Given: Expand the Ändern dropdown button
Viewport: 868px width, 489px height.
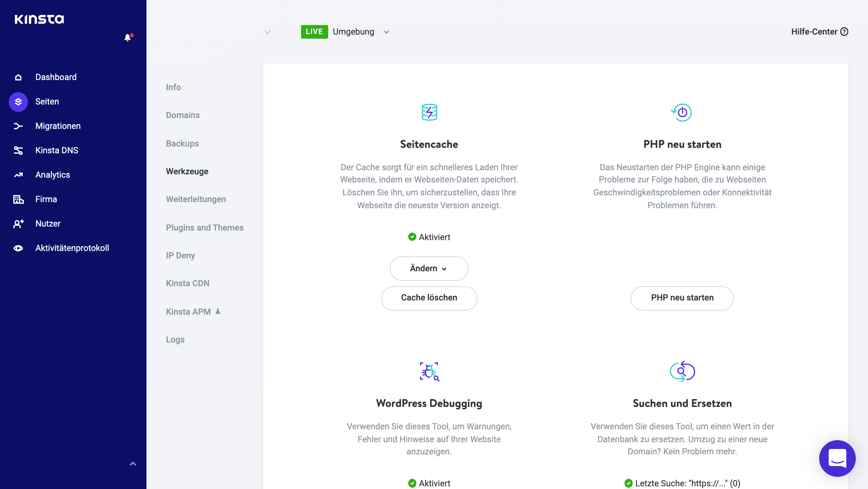Looking at the screenshot, I should tap(429, 269).
